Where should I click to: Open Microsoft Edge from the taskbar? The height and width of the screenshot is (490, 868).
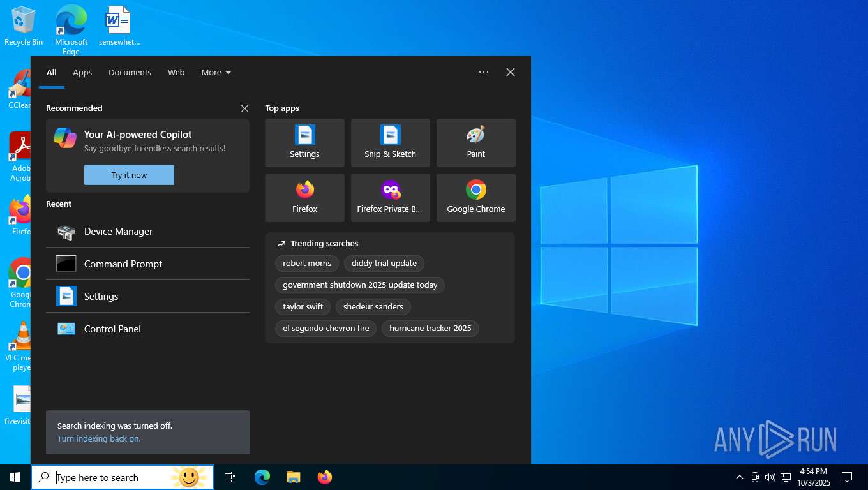(x=262, y=477)
